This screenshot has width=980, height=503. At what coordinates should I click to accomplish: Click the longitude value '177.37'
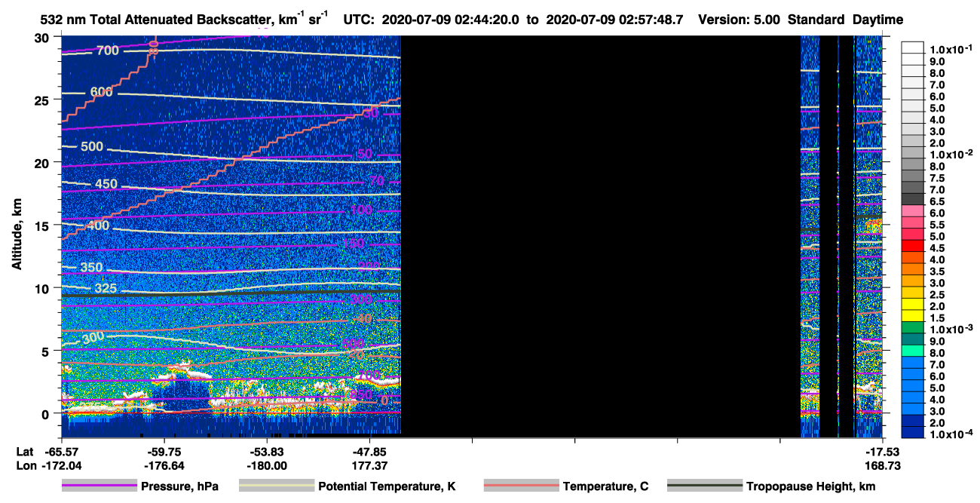pyautogui.click(x=369, y=465)
